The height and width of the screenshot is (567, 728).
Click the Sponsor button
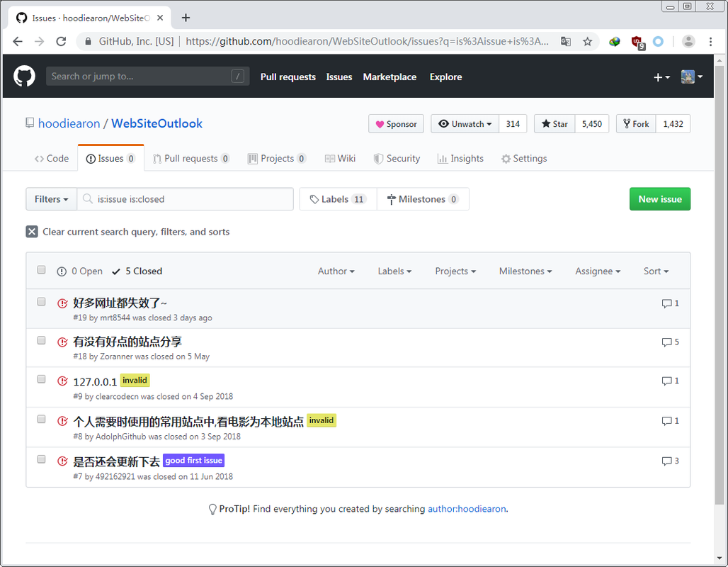point(396,123)
